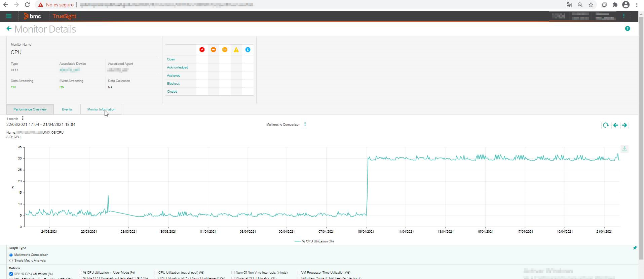Open the teal help question-mark icon
The image size is (644, 279).
coord(627,29)
